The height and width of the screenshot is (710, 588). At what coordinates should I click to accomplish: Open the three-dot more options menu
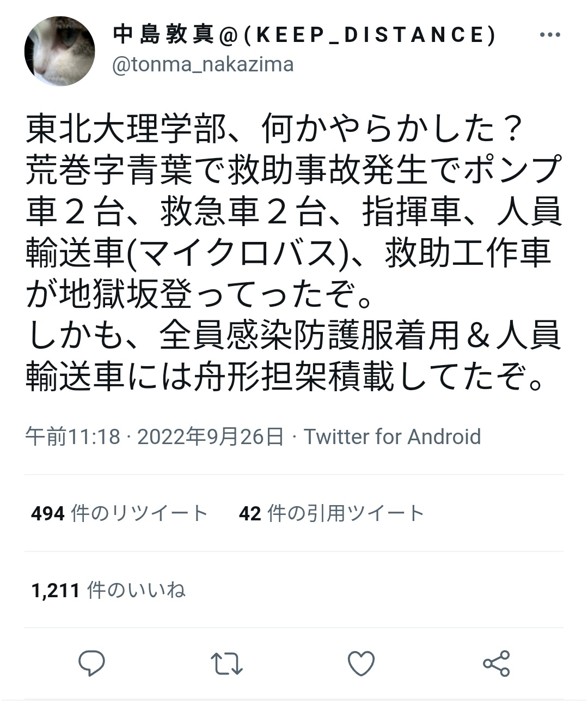click(x=549, y=35)
